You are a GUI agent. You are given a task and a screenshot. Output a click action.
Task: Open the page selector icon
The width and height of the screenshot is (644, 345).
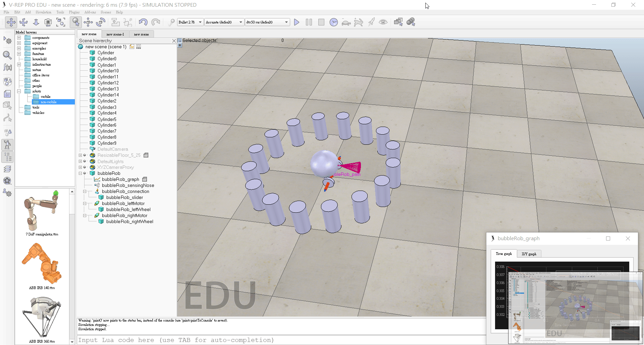pyautogui.click(x=398, y=22)
